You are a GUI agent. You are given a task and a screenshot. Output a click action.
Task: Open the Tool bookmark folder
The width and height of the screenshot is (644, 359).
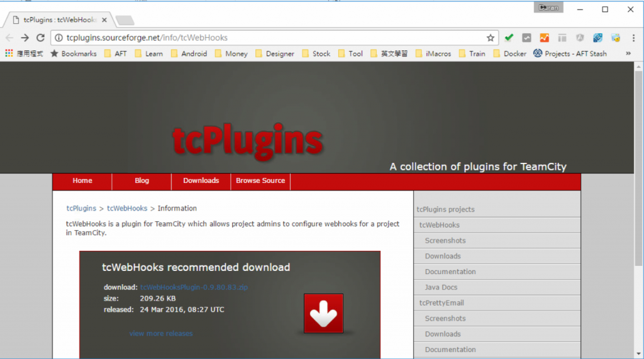(350, 54)
